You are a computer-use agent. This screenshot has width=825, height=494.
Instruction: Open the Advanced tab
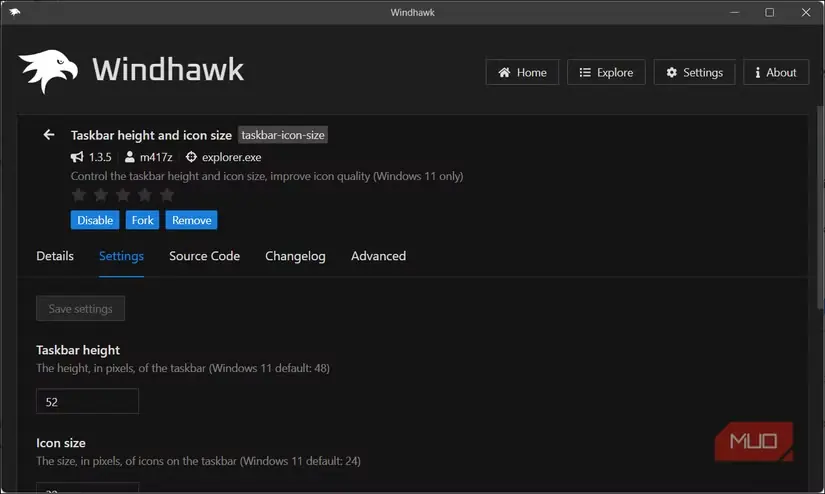(378, 256)
